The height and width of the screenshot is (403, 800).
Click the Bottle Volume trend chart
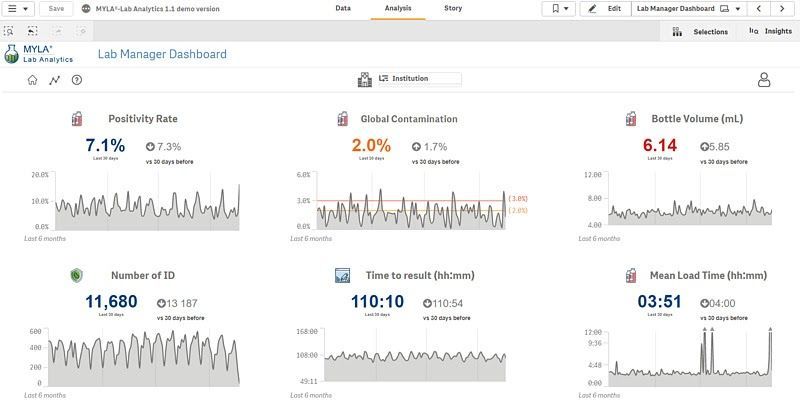point(690,199)
